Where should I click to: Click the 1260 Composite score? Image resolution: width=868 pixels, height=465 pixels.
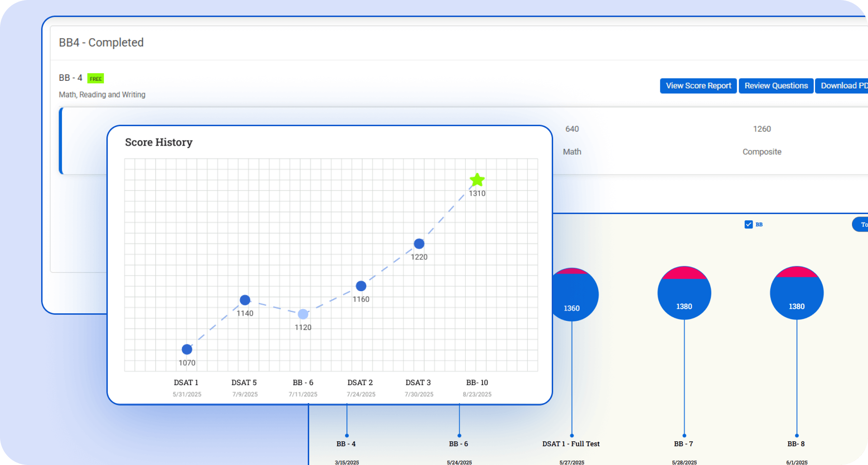click(762, 129)
